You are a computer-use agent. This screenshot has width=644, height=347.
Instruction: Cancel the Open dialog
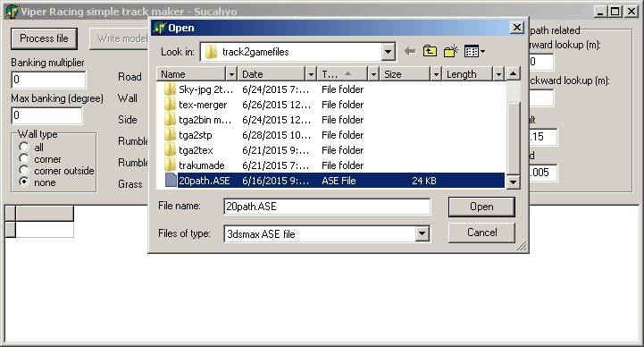click(481, 233)
